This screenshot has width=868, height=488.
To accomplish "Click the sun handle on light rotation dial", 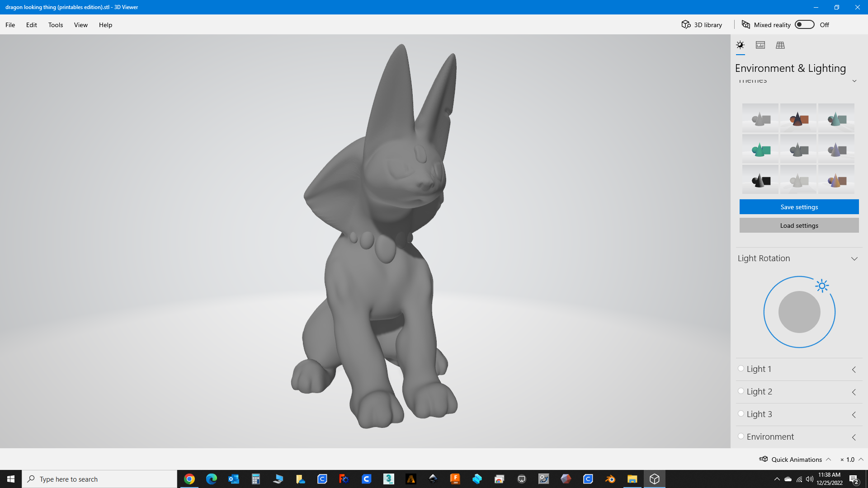I will tap(822, 286).
